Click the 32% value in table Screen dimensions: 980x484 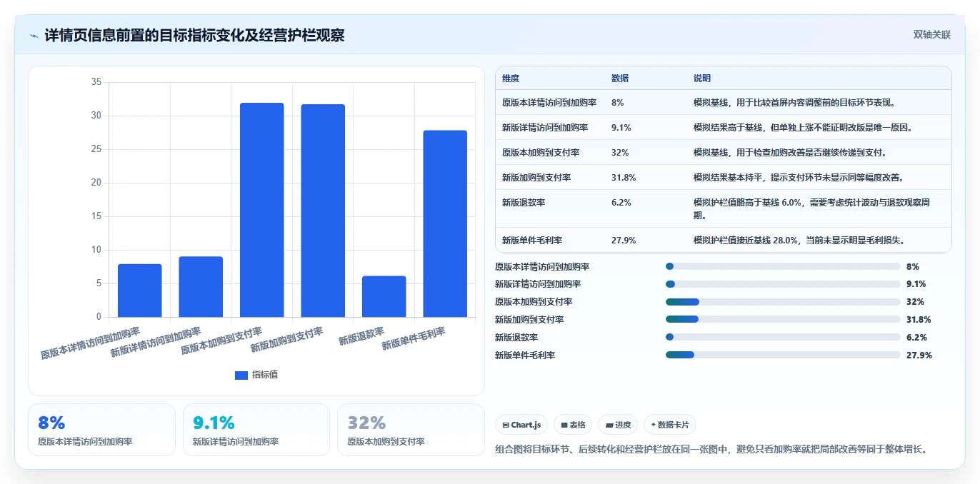point(620,152)
